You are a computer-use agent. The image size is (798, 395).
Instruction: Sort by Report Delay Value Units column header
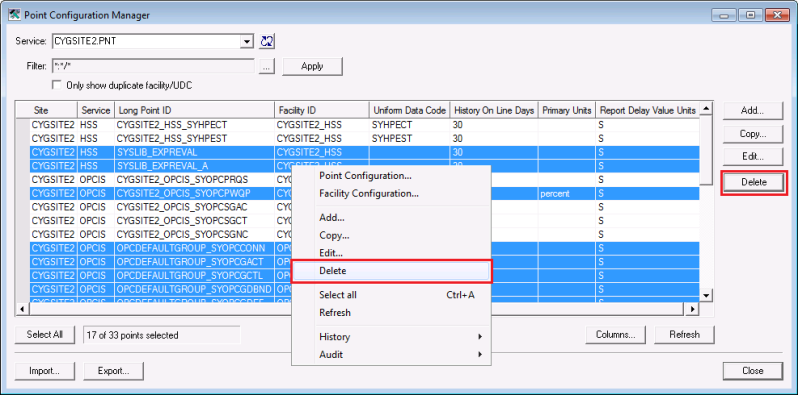(x=648, y=110)
